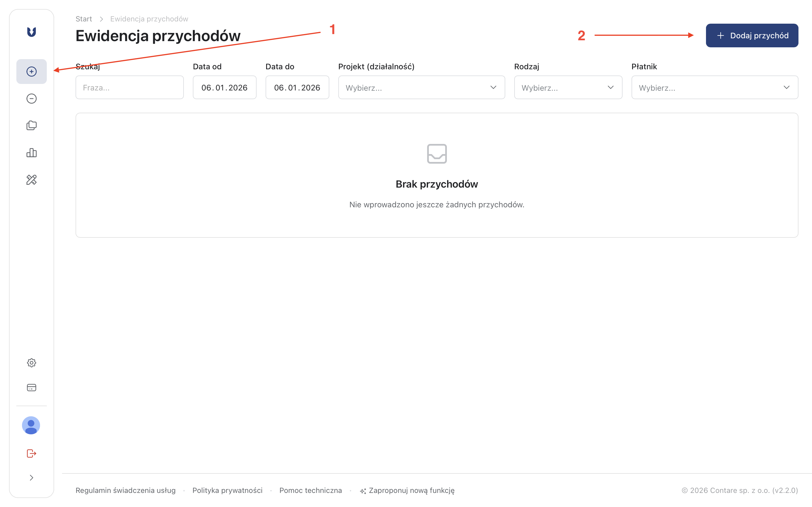Screen dimensions: 812x507
Task: Open income records via plus-circle sidebar icon
Action: coord(32,72)
